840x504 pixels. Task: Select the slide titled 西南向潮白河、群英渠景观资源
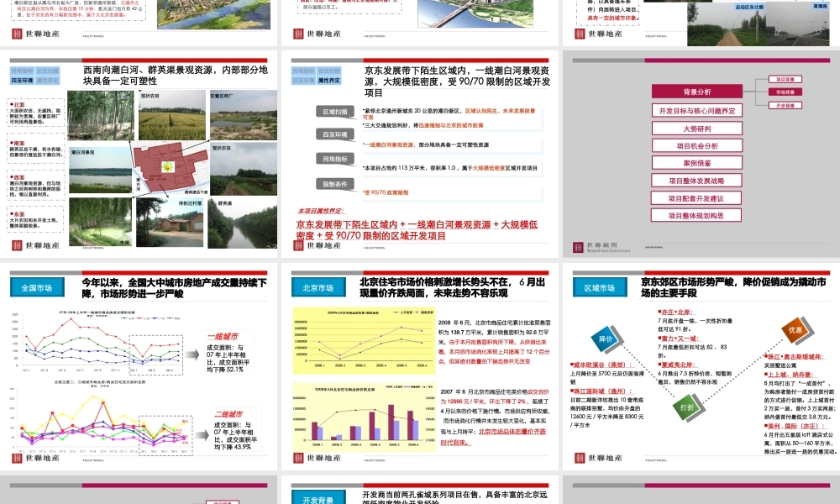click(139, 155)
